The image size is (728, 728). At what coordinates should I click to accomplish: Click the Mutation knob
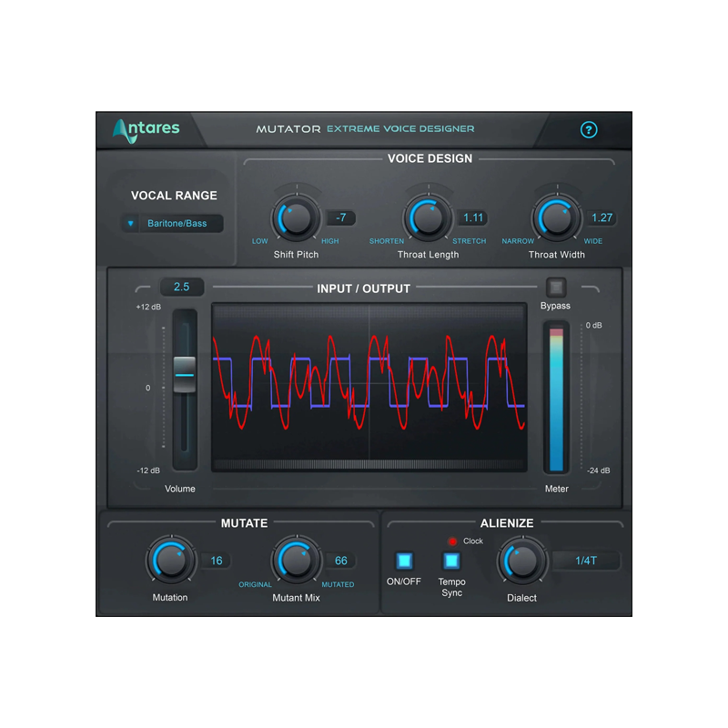pos(170,560)
